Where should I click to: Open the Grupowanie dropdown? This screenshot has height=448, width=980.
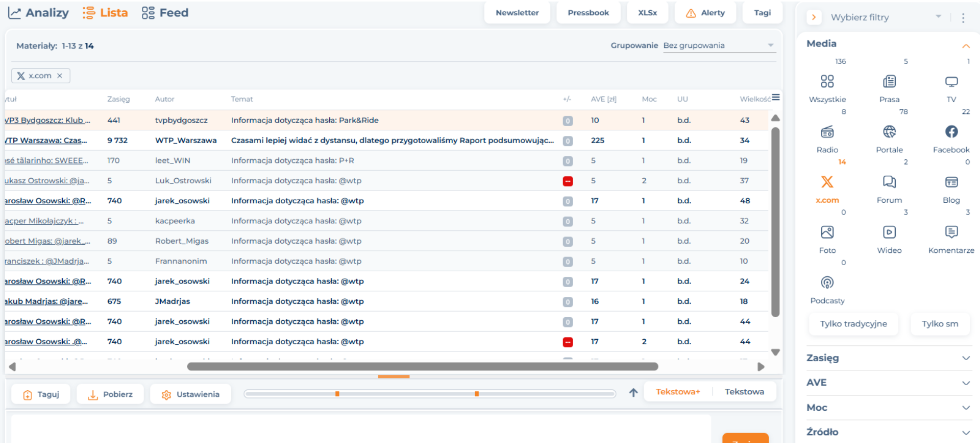719,45
